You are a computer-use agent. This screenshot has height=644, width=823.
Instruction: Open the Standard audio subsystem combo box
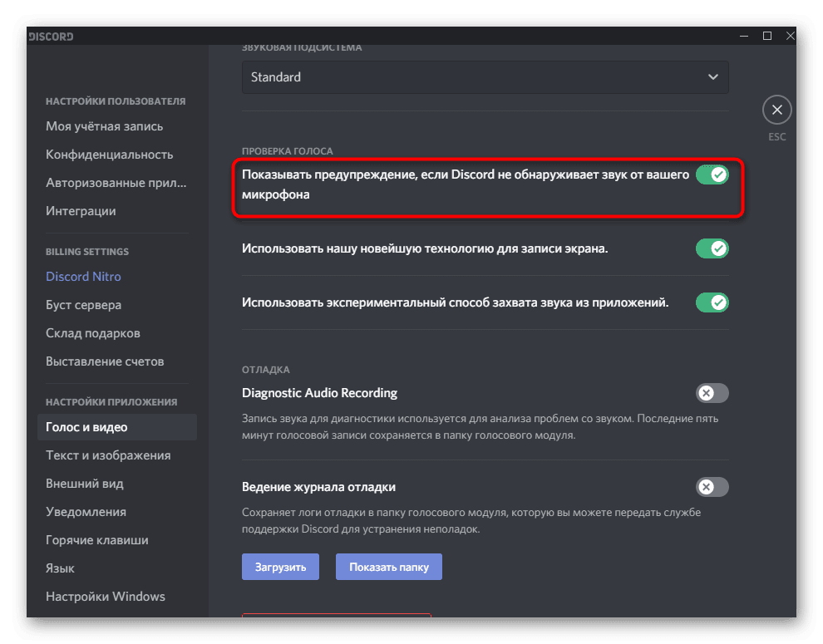tap(485, 77)
